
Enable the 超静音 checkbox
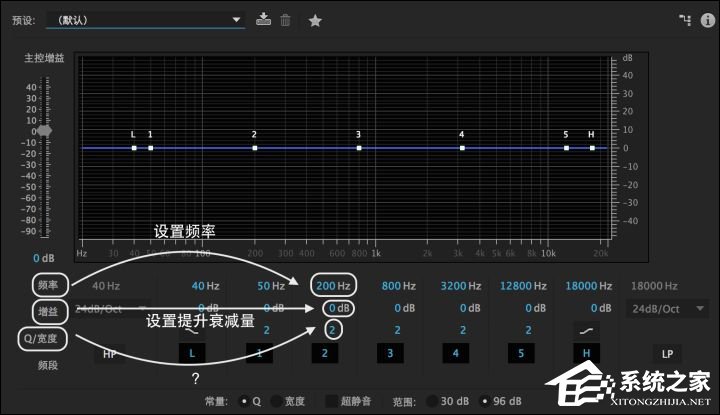click(332, 401)
